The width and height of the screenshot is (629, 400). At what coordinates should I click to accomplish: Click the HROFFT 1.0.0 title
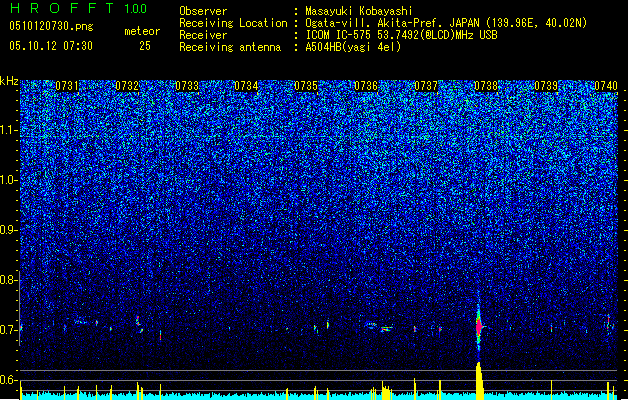pos(78,8)
